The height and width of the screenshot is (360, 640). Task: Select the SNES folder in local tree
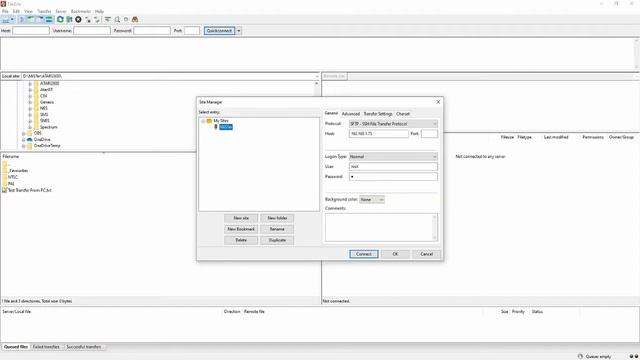coord(44,121)
